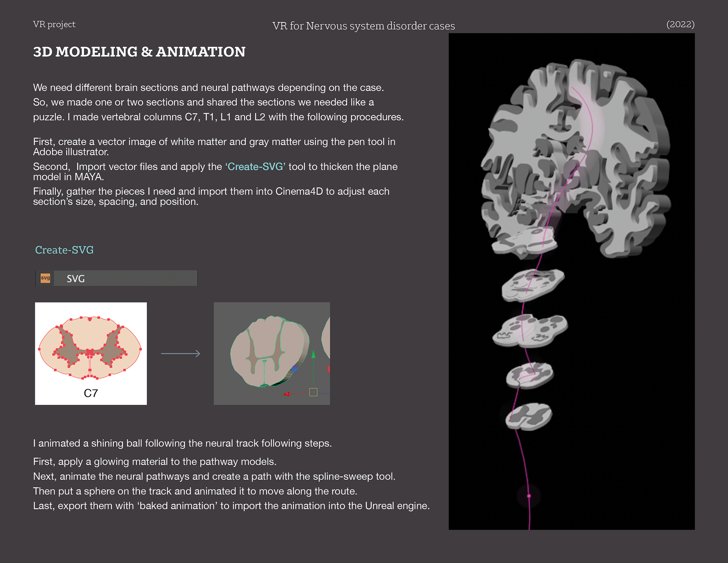The image size is (728, 563).
Task: Click the glowing pink sphere on the pathway
Action: (529, 496)
